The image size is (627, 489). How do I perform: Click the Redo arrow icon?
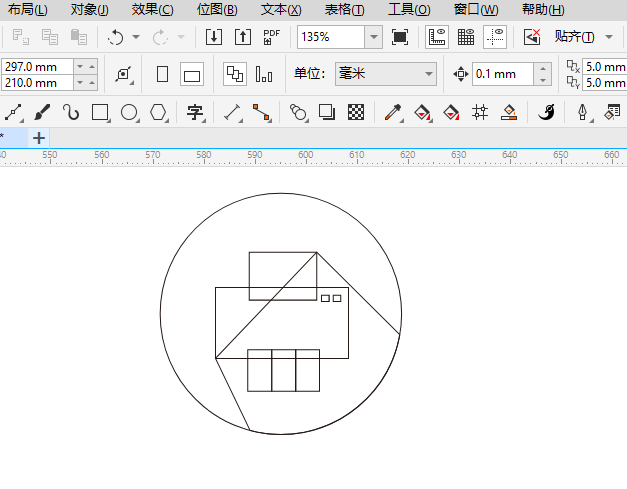pyautogui.click(x=160, y=37)
